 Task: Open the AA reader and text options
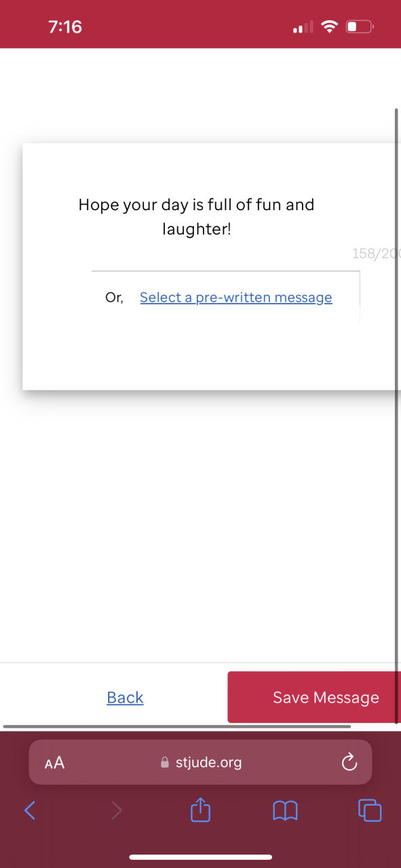click(54, 763)
